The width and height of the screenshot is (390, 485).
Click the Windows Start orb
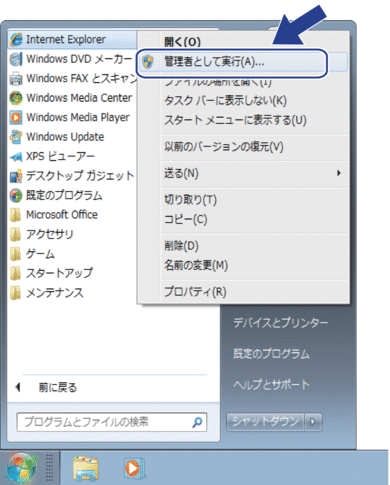tap(22, 467)
